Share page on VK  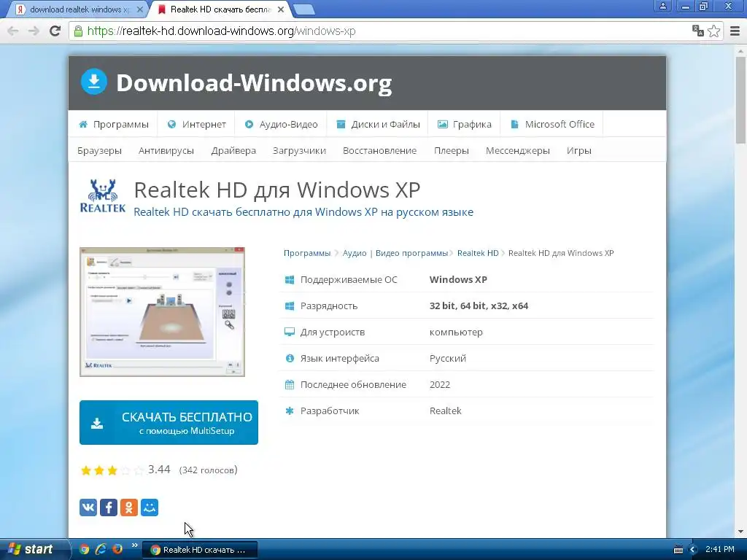pos(88,507)
